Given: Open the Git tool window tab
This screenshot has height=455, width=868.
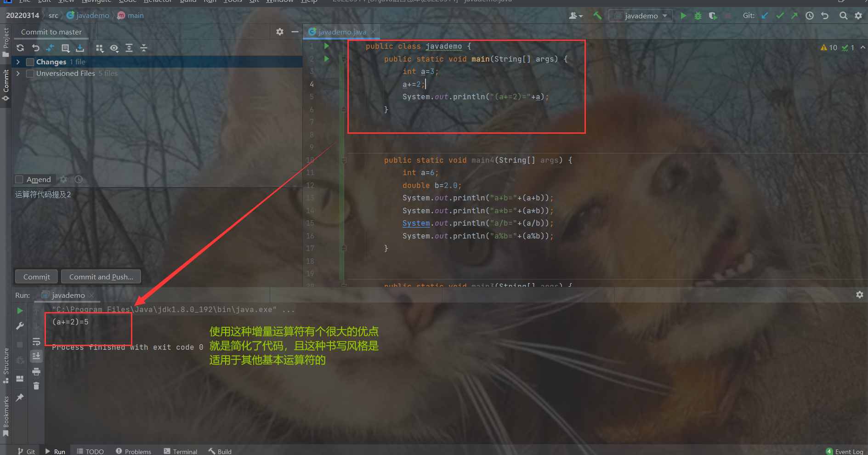Looking at the screenshot, I should (26, 451).
